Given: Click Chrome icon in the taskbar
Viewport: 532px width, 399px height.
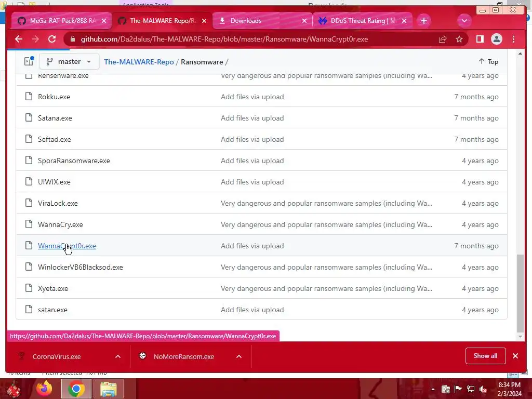Looking at the screenshot, I should point(76,389).
